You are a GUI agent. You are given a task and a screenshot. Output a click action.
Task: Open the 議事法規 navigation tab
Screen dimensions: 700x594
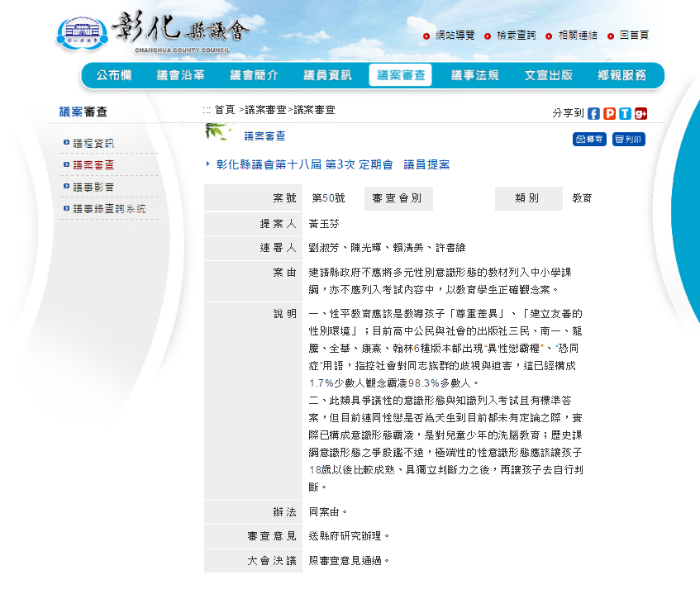point(475,75)
